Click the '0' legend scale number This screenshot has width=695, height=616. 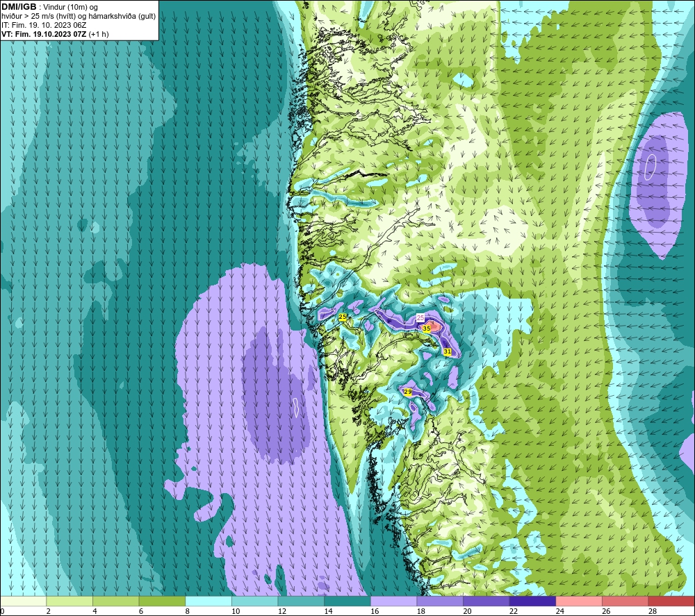(2, 611)
